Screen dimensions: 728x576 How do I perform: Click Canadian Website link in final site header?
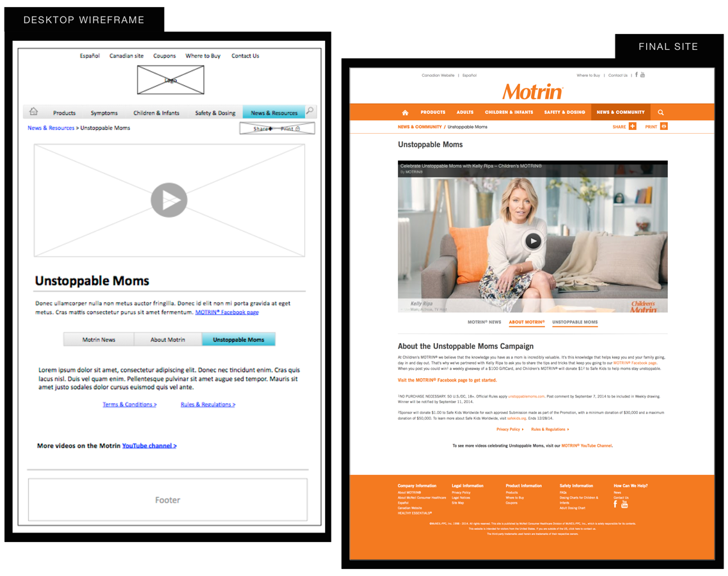(438, 76)
